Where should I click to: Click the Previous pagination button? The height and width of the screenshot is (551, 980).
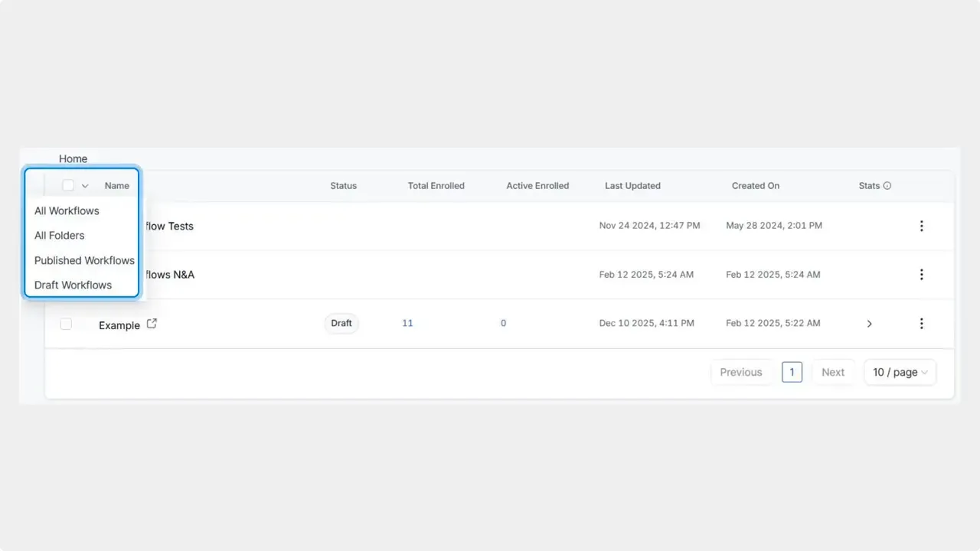click(x=740, y=372)
